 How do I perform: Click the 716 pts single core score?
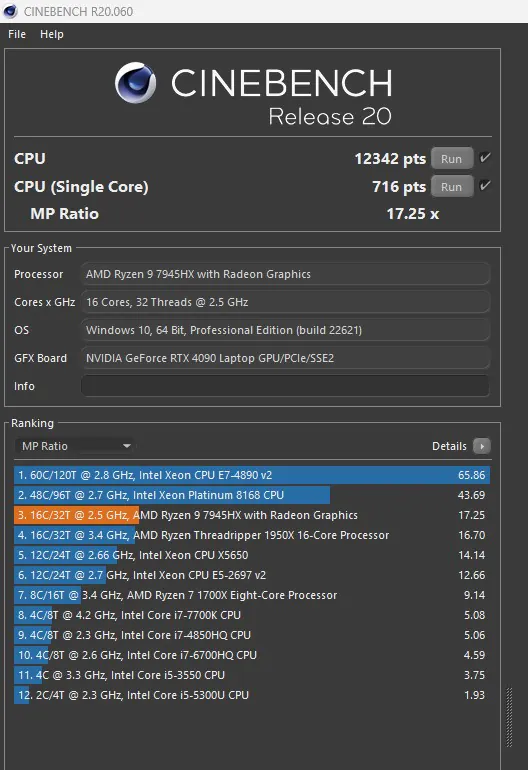point(399,187)
